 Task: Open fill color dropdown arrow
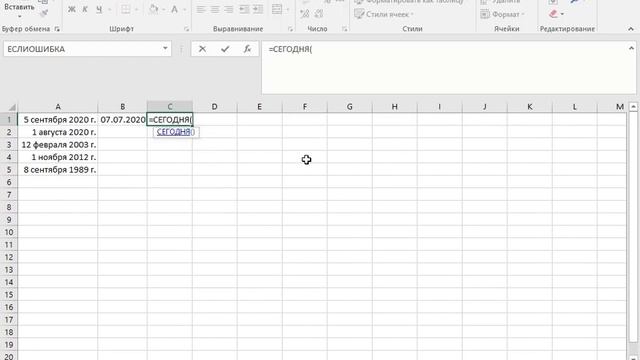click(164, 9)
